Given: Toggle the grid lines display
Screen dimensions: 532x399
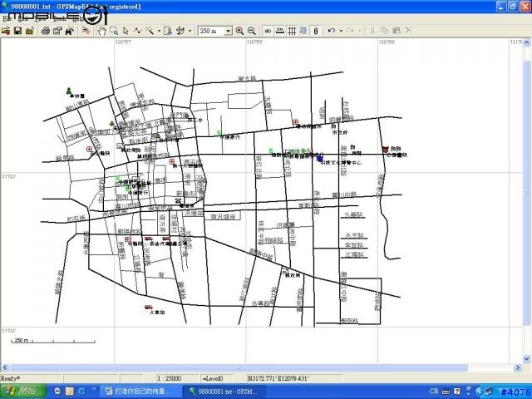Looking at the screenshot, I should (x=292, y=31).
